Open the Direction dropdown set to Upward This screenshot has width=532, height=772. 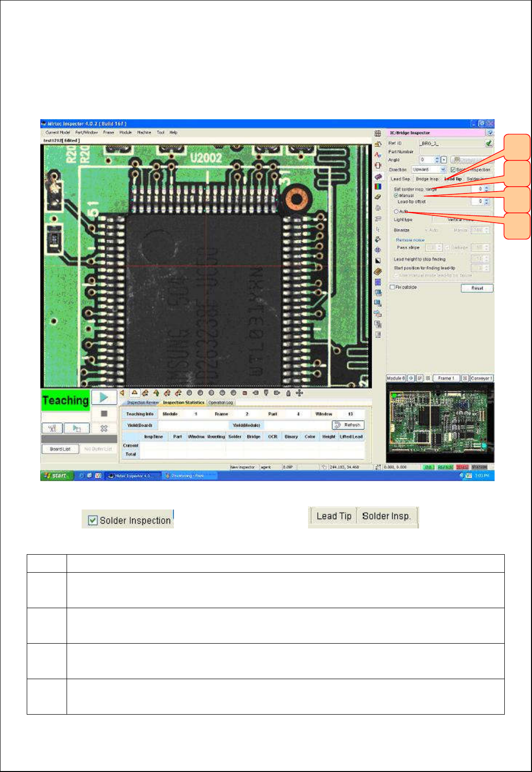pyautogui.click(x=429, y=170)
